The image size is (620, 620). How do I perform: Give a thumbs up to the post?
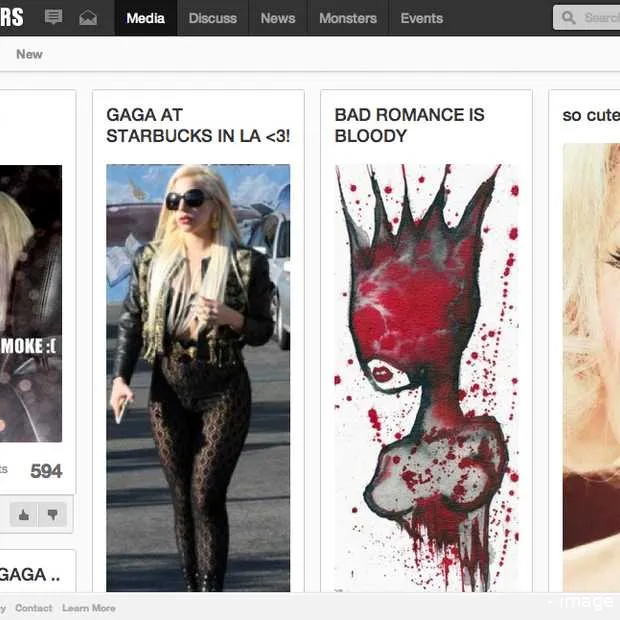23,514
